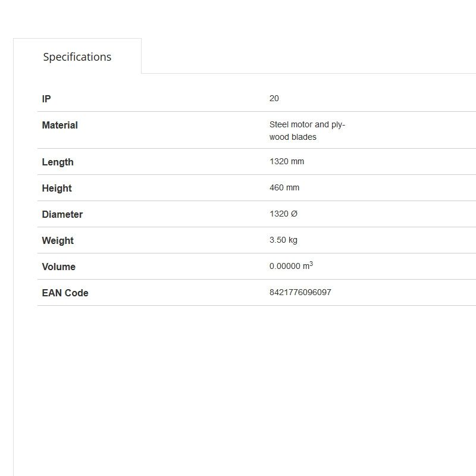476x476 pixels.
Task: Select the Length value 1320 mm
Action: click(286, 161)
